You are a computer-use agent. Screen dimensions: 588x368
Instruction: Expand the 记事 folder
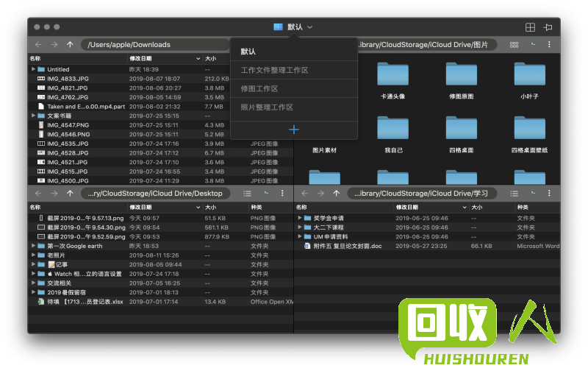pos(33,264)
